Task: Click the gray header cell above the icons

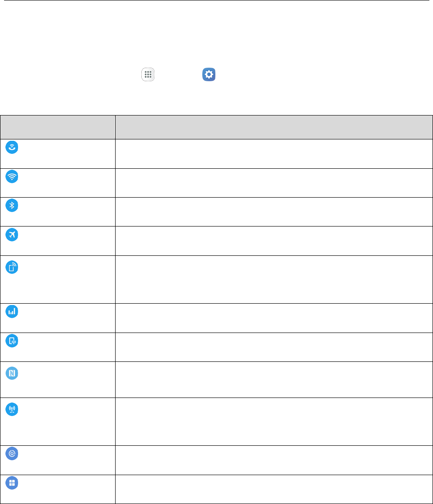Action: [57, 127]
